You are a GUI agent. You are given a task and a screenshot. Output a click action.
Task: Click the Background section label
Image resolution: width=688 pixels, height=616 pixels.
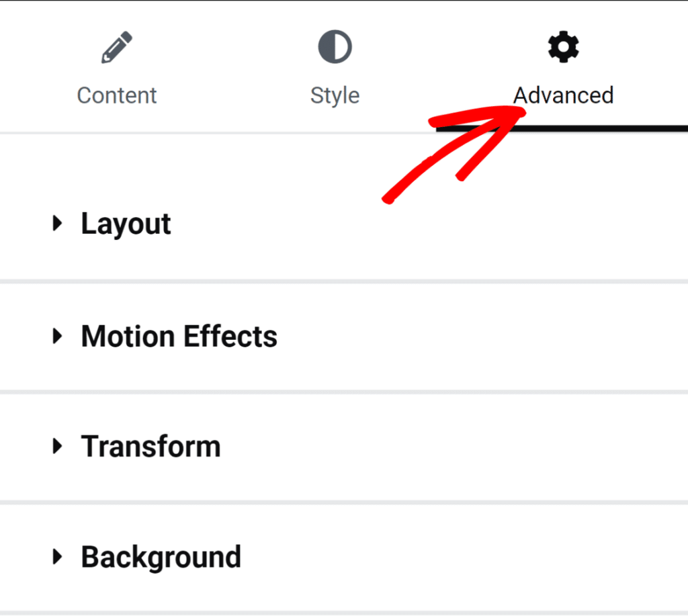(161, 557)
